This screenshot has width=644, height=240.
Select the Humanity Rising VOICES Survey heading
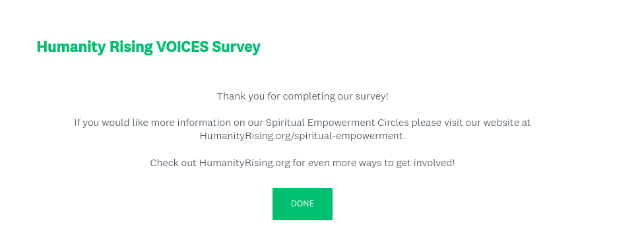coord(148,47)
